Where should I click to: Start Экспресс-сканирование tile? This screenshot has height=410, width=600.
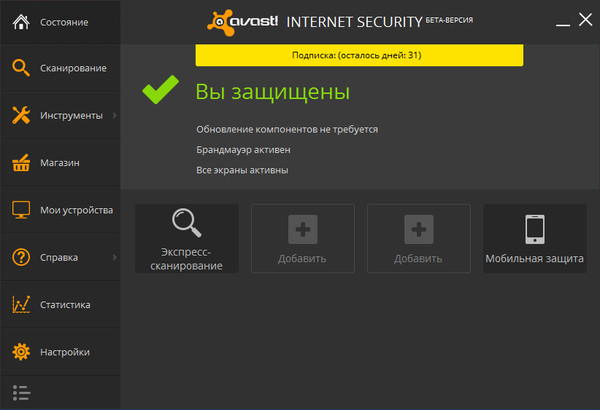(186, 239)
